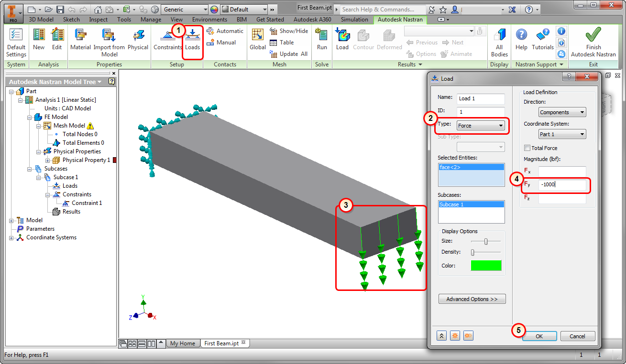The image size is (626, 364).
Task: Open the Physical property tool
Action: [138, 39]
